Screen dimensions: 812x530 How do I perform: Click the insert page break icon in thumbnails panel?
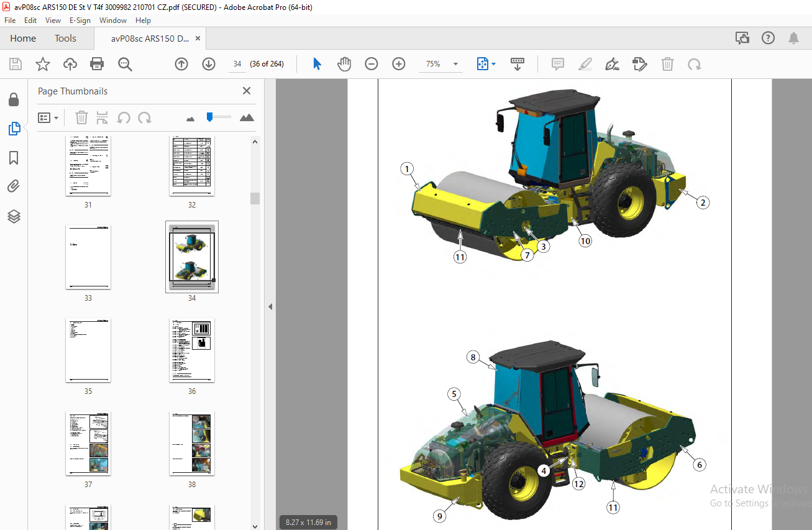[103, 117]
